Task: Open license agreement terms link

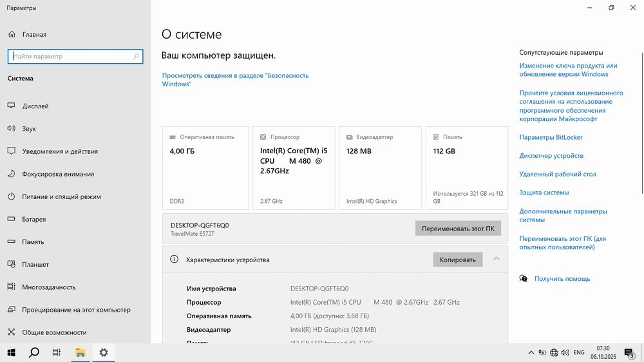Action: pyautogui.click(x=571, y=106)
